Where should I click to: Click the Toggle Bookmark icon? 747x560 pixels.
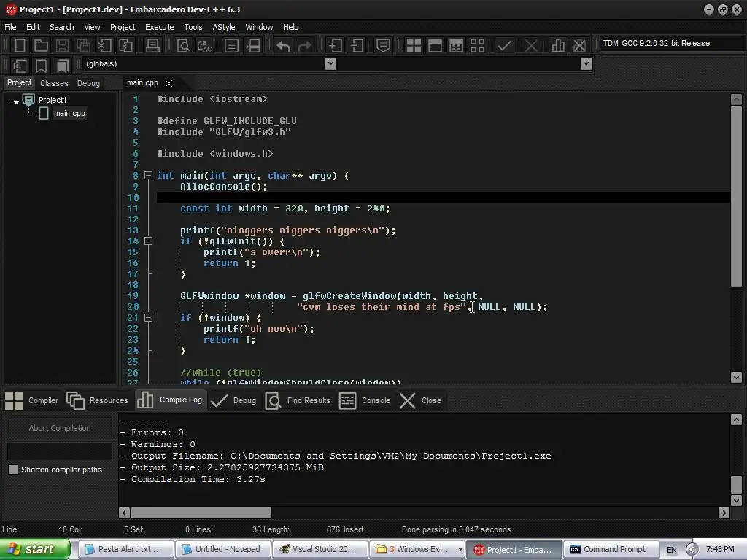click(41, 65)
